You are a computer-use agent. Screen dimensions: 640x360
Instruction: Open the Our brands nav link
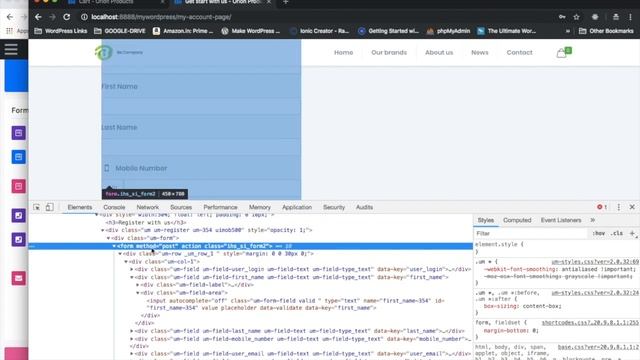[389, 53]
